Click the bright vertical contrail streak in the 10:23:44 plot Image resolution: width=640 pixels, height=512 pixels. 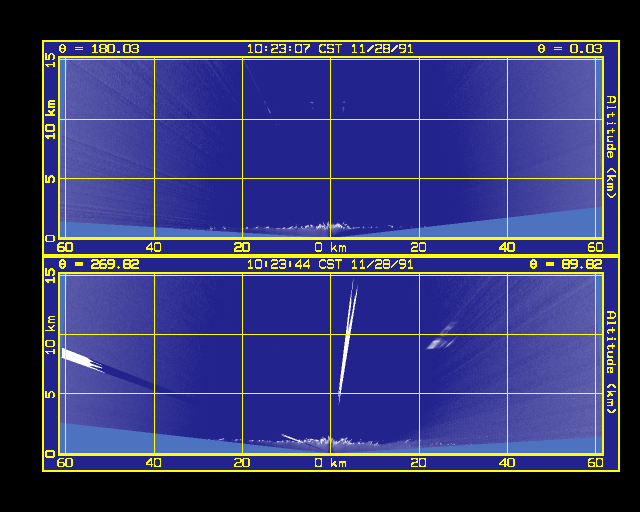(348, 341)
